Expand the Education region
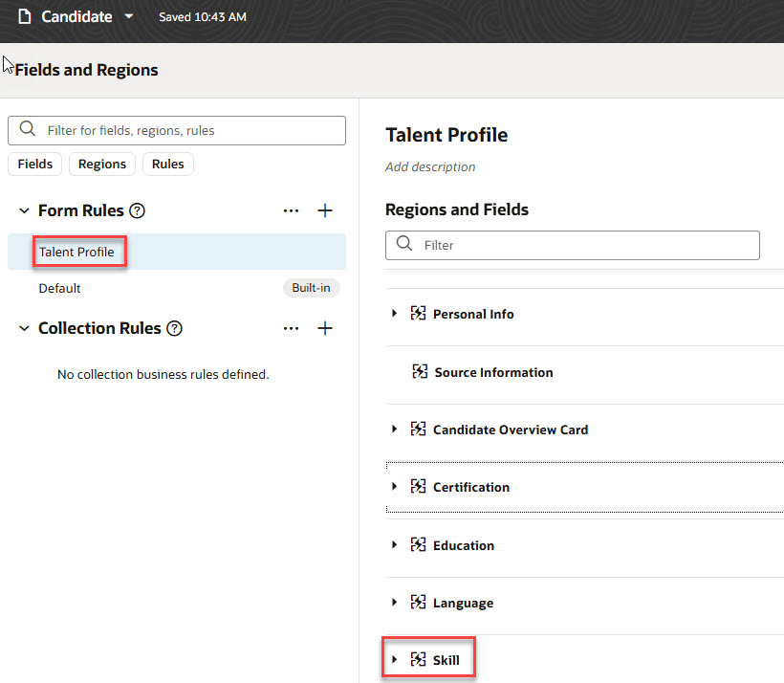 394,544
